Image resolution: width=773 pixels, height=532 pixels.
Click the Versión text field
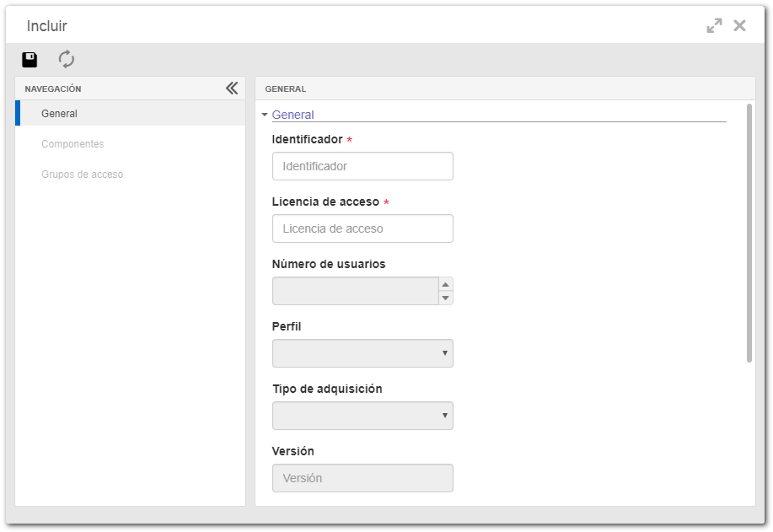coord(362,478)
